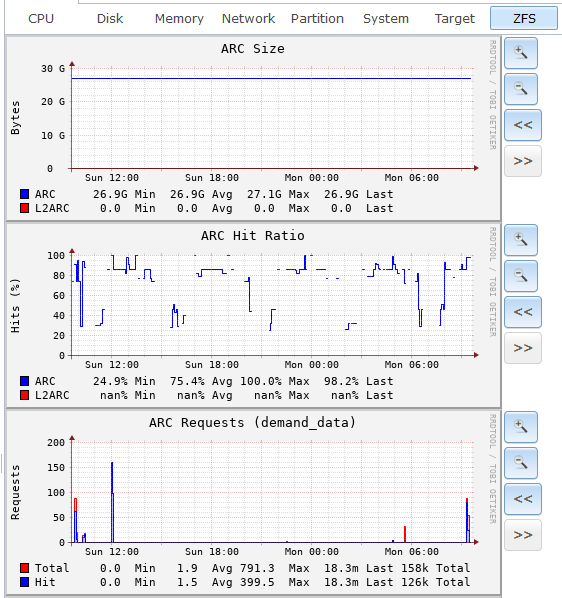Select the Network tab

pos(248,18)
